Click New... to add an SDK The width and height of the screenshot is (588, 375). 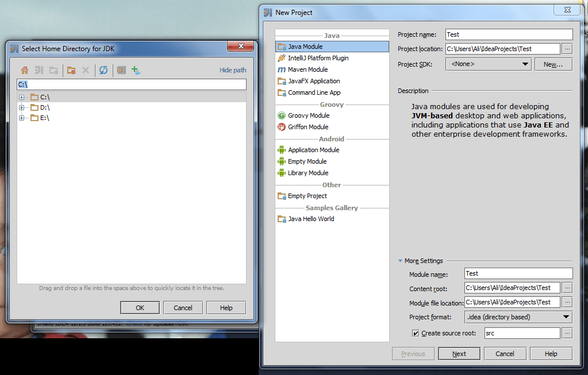pos(553,64)
